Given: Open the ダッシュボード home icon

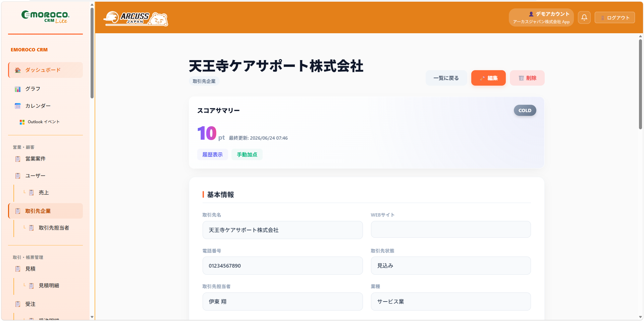Looking at the screenshot, I should (18, 70).
